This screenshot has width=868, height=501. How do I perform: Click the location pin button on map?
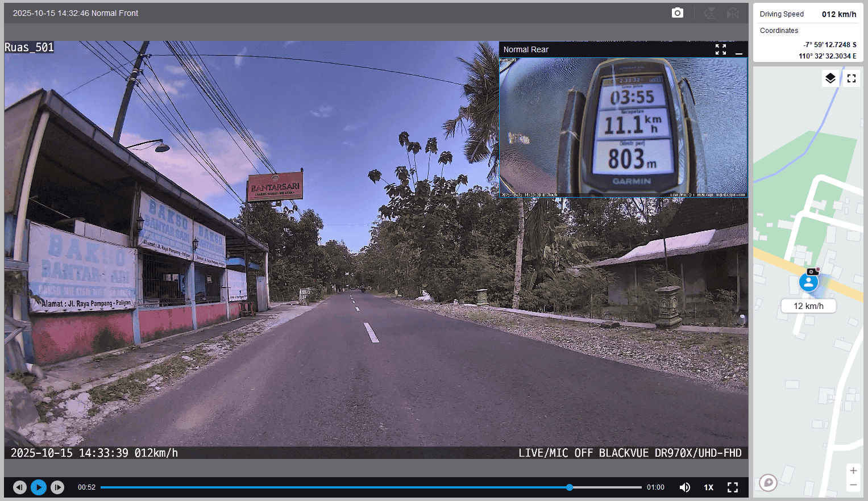point(768,483)
